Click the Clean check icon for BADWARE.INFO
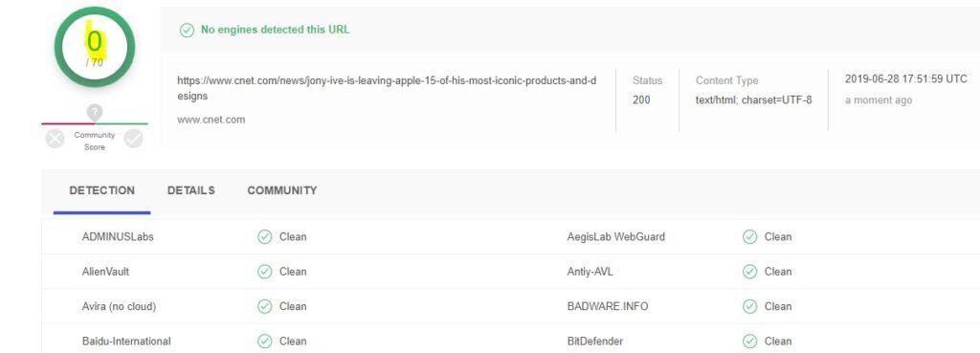Screen dimensions: 980x353 (x=750, y=306)
